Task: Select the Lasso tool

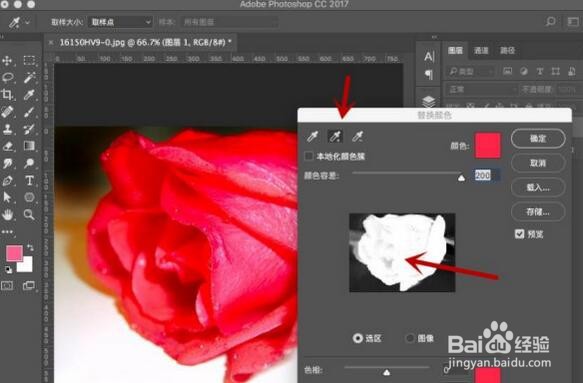Action: (x=8, y=77)
